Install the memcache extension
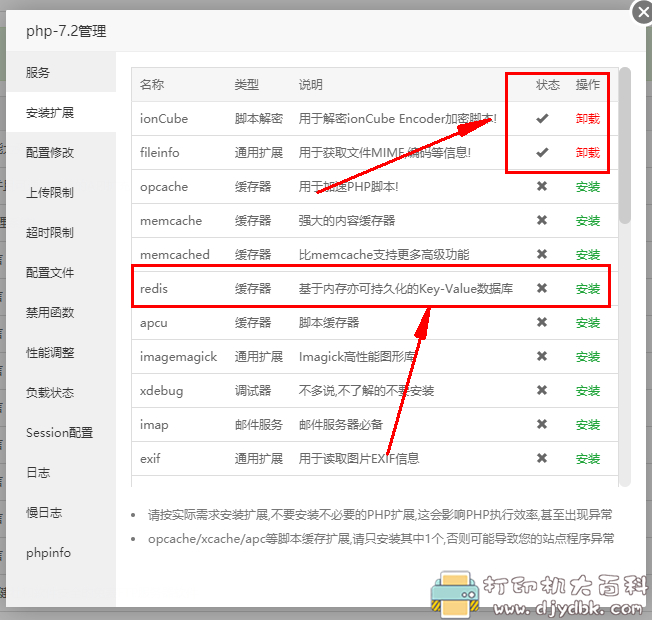Screen dimensions: 652x620 tap(588, 220)
